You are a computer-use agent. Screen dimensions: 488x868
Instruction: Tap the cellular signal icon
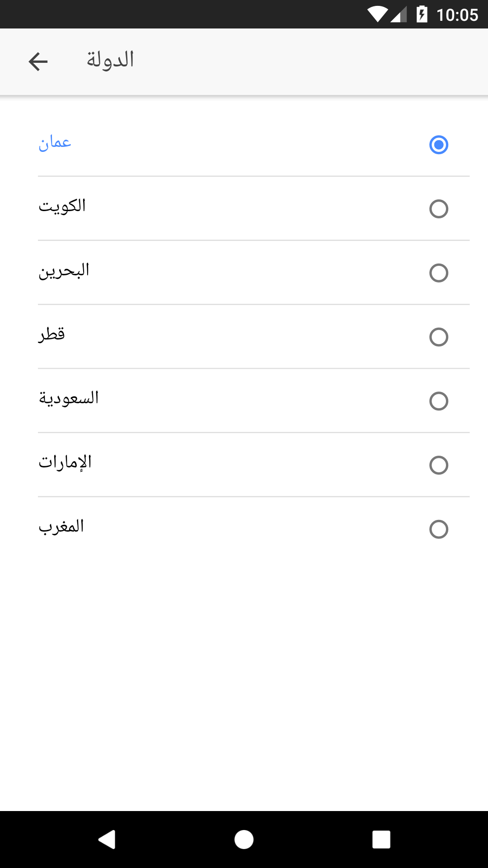pyautogui.click(x=399, y=14)
